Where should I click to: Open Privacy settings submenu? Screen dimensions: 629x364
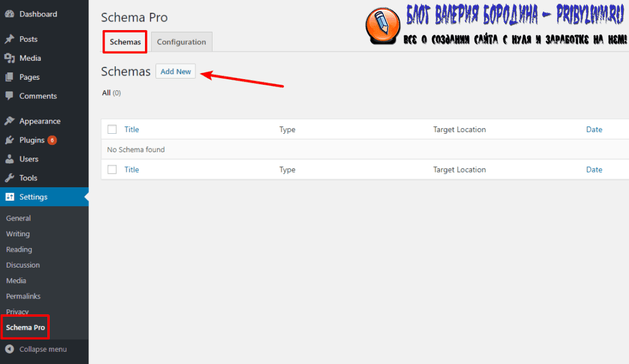pos(17,311)
